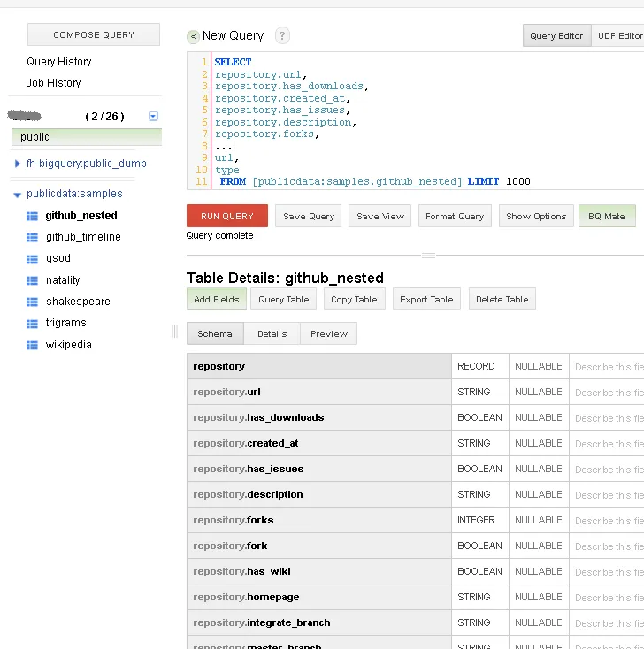Click the sidebar resize handle

tap(174, 331)
